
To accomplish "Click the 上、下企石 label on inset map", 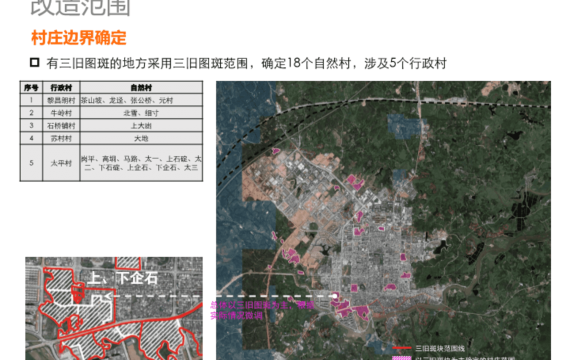I will click(123, 278).
